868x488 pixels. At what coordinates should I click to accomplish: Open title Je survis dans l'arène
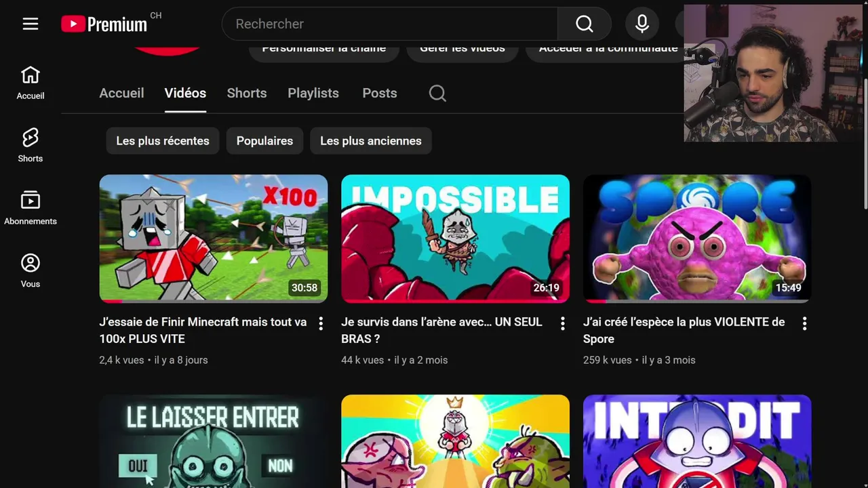(x=441, y=330)
